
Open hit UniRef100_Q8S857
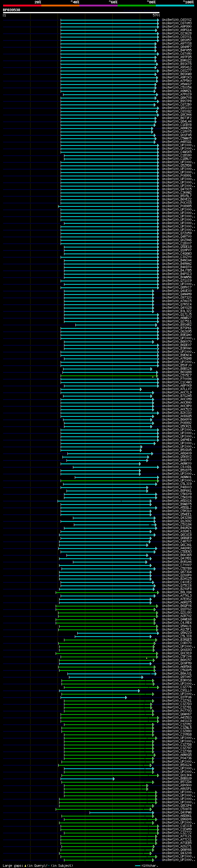(177, 40)
